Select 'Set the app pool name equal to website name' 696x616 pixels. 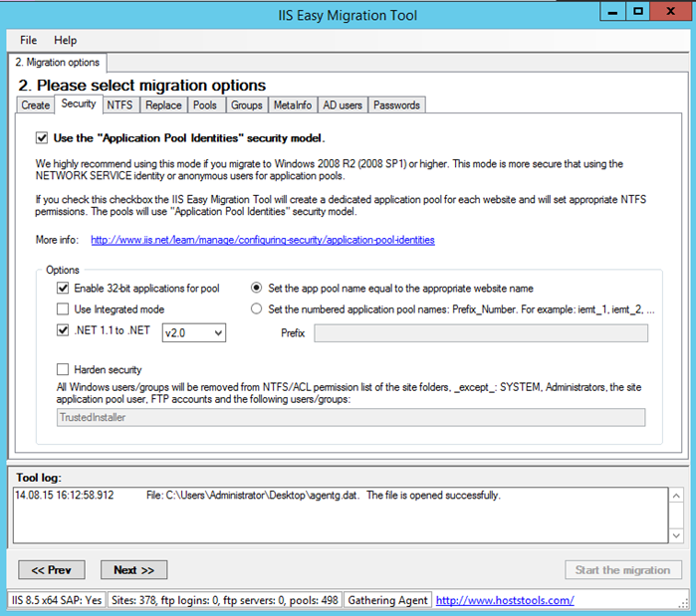click(256, 288)
